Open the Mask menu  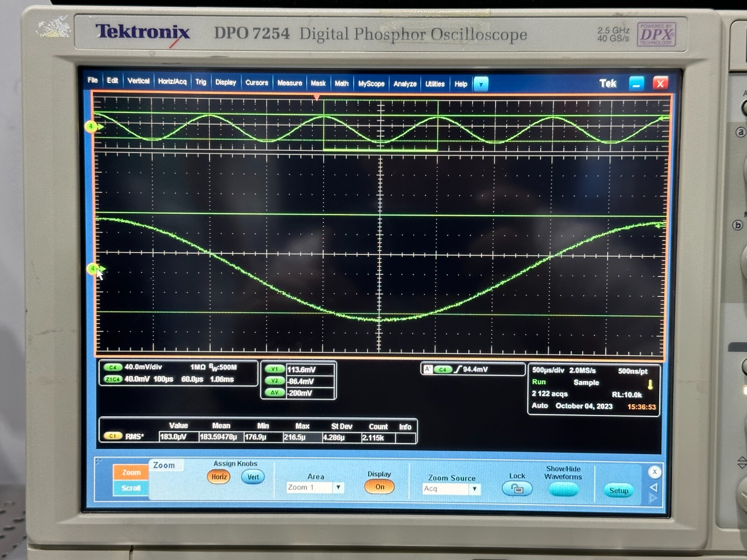pyautogui.click(x=318, y=84)
